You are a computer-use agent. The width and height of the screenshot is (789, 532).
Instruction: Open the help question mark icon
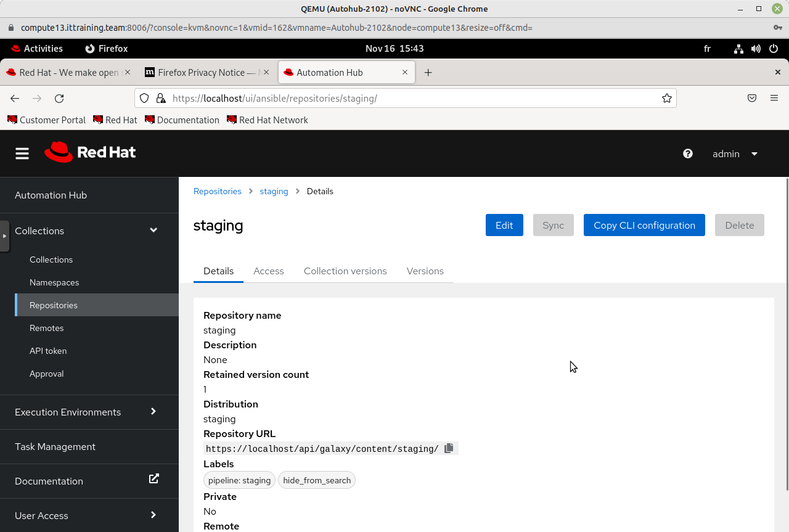(x=688, y=153)
